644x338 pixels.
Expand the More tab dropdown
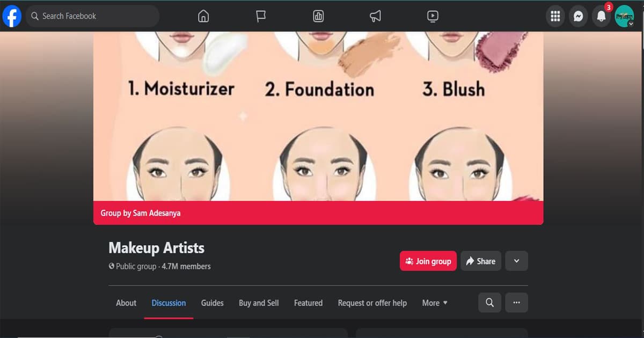[435, 303]
